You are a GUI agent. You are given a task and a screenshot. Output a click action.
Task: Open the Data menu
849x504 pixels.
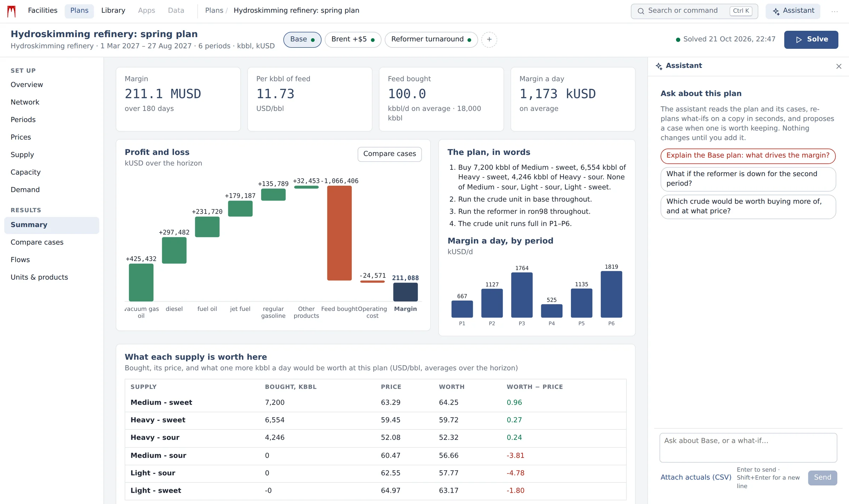176,11
